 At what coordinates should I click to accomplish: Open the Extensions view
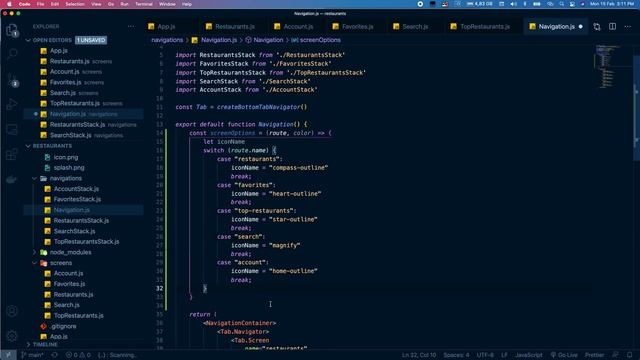pos(12,154)
